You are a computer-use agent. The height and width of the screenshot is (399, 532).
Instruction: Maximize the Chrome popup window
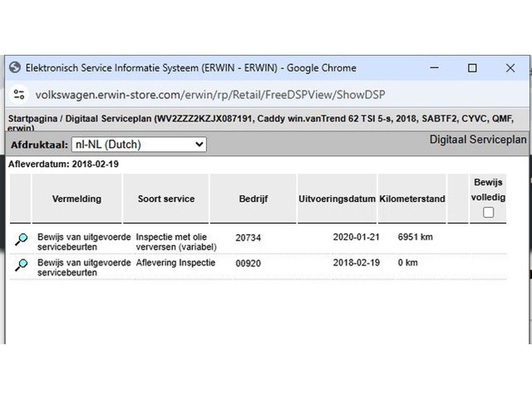(472, 68)
